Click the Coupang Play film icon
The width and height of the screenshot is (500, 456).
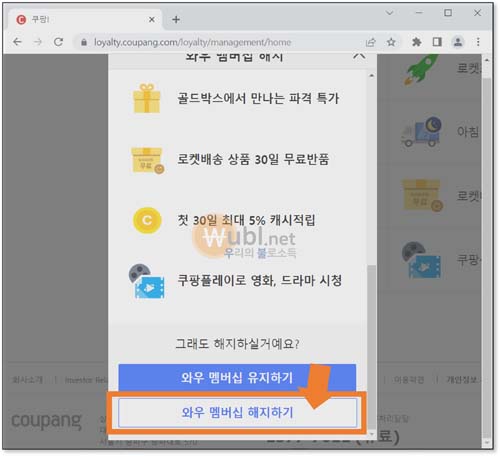(147, 281)
